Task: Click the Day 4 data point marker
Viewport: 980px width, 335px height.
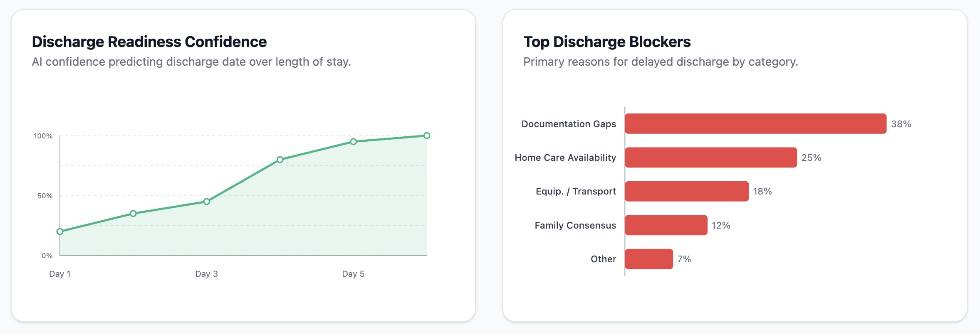Action: [x=280, y=160]
